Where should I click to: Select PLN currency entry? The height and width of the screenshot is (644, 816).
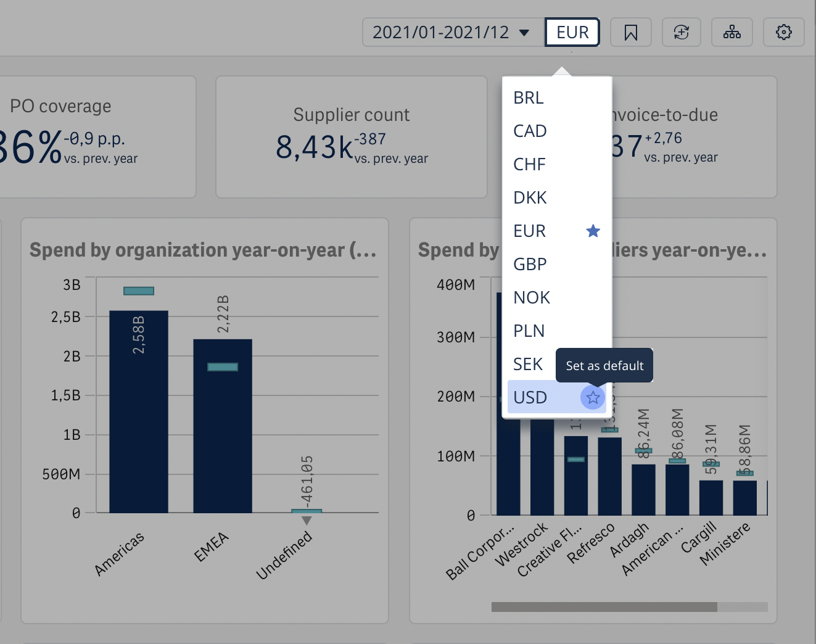(529, 331)
